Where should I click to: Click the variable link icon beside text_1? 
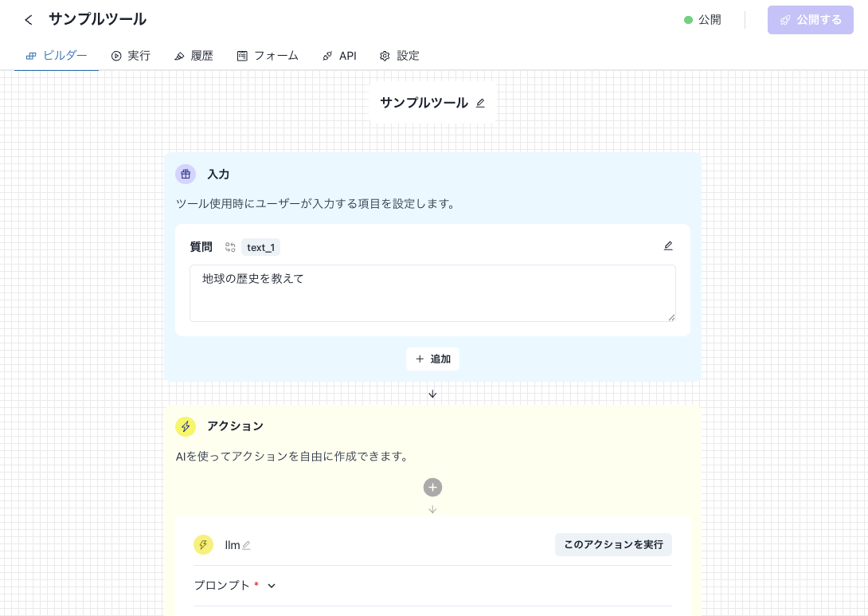230,247
